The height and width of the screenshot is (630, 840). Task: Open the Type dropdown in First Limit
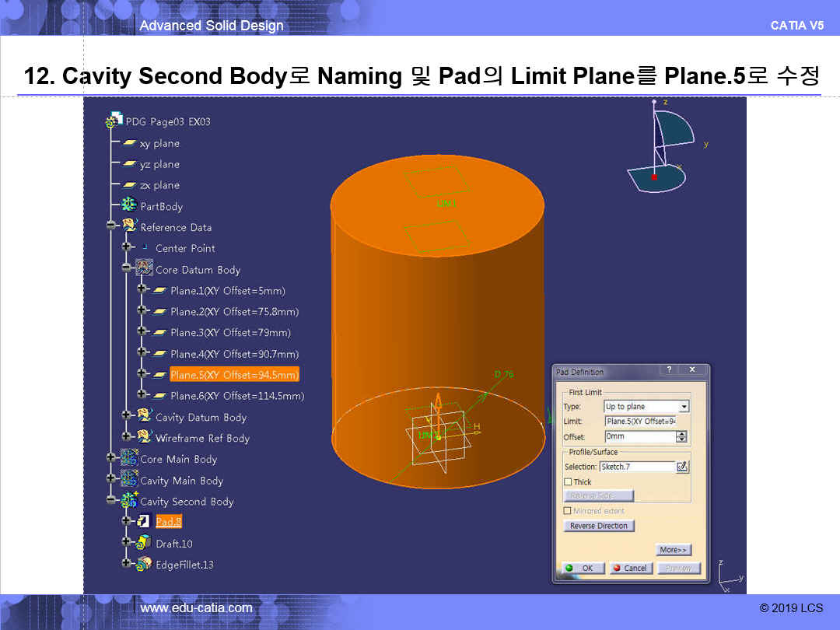click(x=684, y=407)
